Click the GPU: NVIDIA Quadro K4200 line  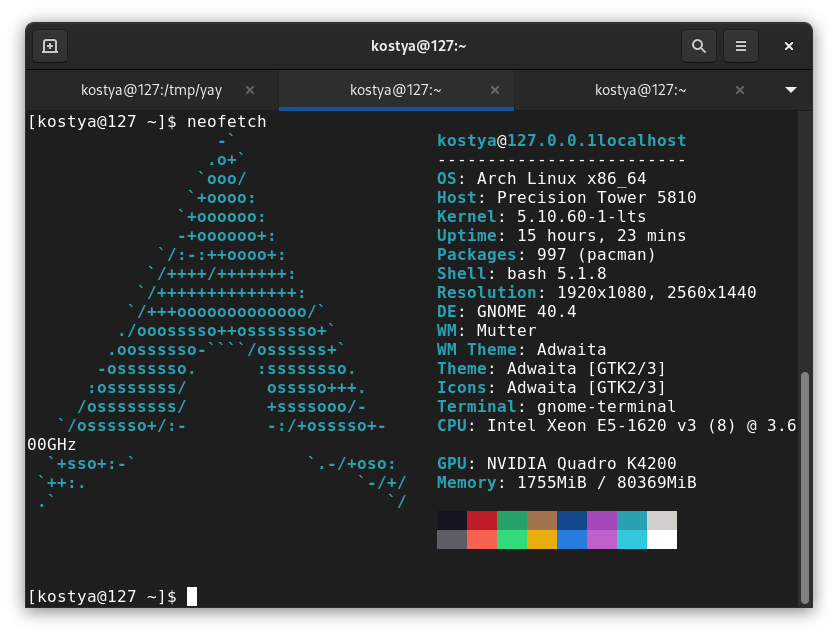pyautogui.click(x=556, y=463)
